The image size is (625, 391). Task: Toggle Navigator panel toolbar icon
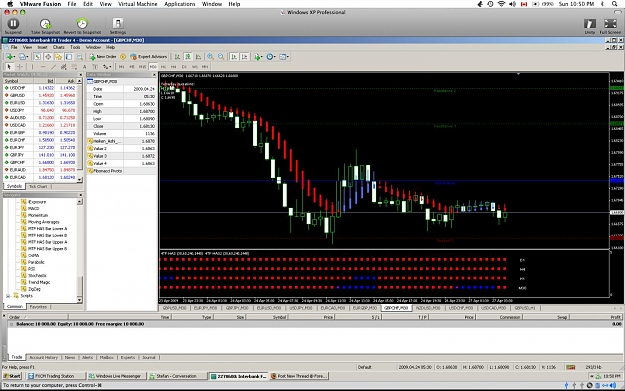[58, 57]
